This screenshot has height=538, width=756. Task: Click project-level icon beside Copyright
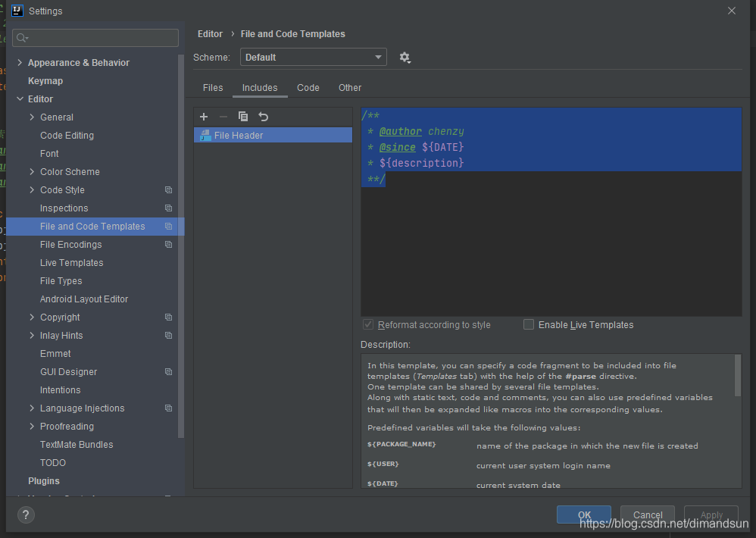click(168, 317)
